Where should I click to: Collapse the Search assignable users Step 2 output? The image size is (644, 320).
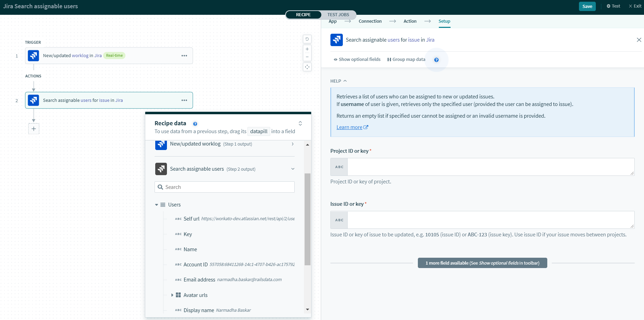tap(293, 169)
